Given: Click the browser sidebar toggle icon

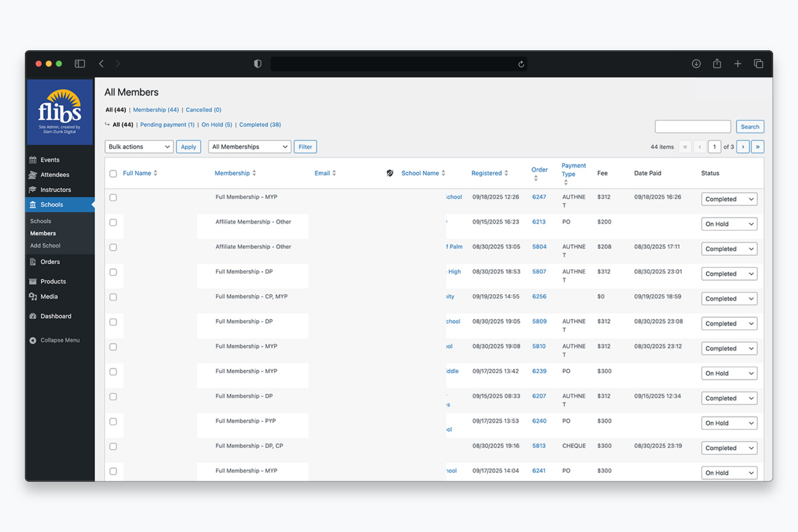Looking at the screenshot, I should coord(80,64).
